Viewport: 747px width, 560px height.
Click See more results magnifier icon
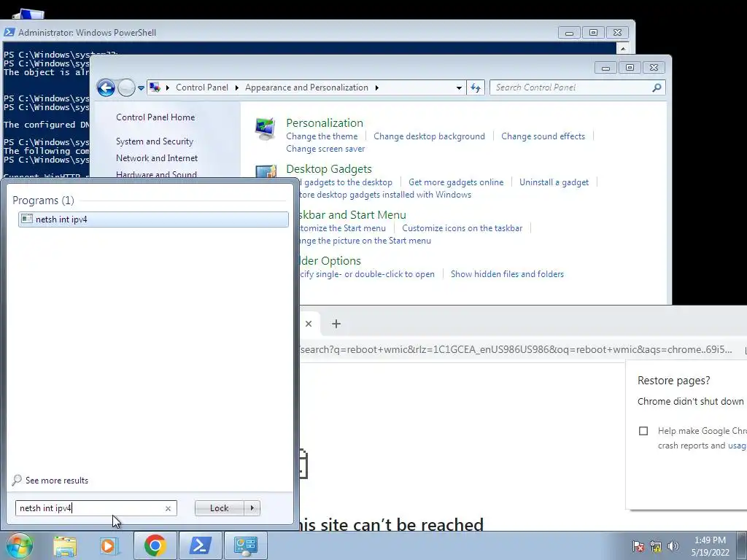[18, 480]
